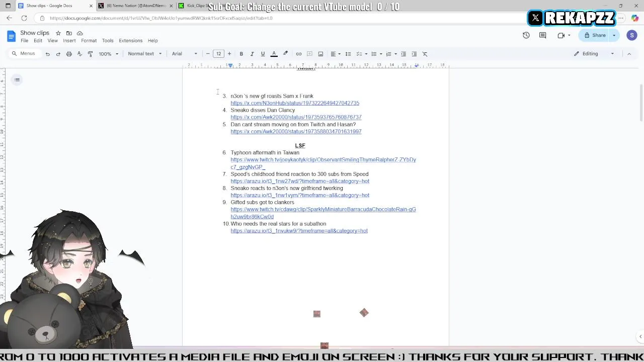644x362 pixels.
Task: Open the Help menu
Action: click(152, 41)
